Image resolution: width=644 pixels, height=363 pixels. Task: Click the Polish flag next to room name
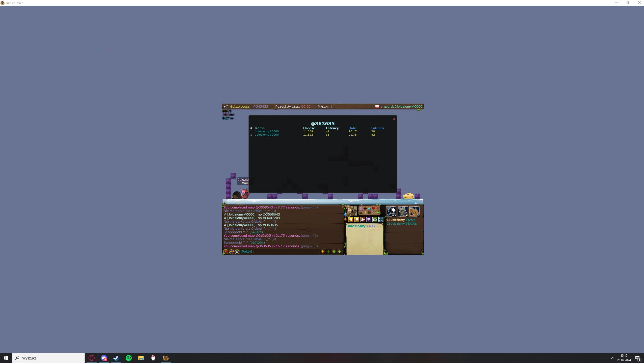pyautogui.click(x=377, y=106)
